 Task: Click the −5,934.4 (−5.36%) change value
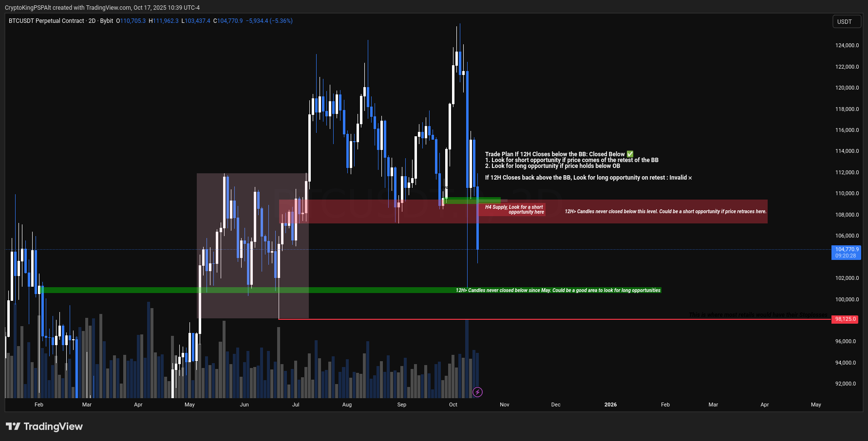click(269, 21)
